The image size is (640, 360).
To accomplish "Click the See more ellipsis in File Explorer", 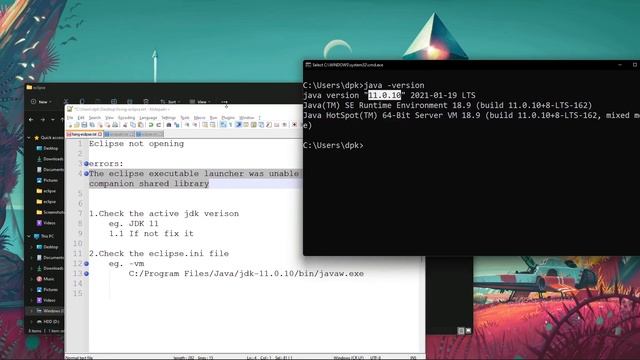I will click(224, 102).
